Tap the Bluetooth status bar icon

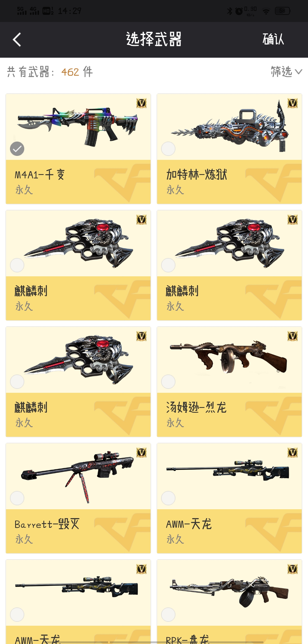coord(230,11)
